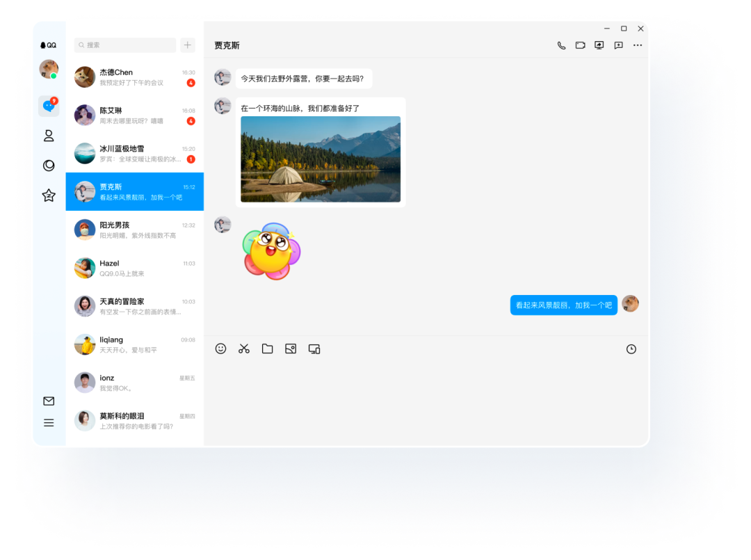Open the conversation with 陈艾琳

pos(134,115)
